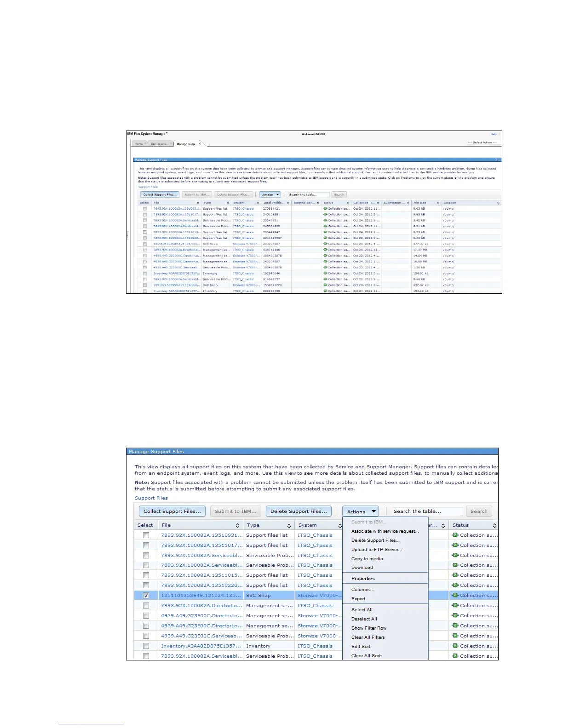The image size is (563, 728).
Task: Click Local Proble... sort arrow in upper screenshot
Action: tap(288, 203)
